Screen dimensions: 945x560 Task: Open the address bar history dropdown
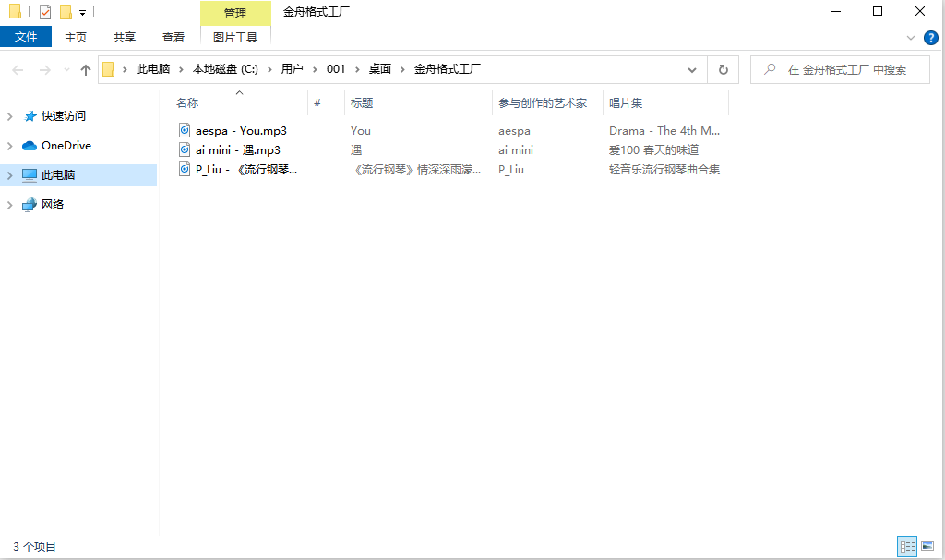(692, 70)
